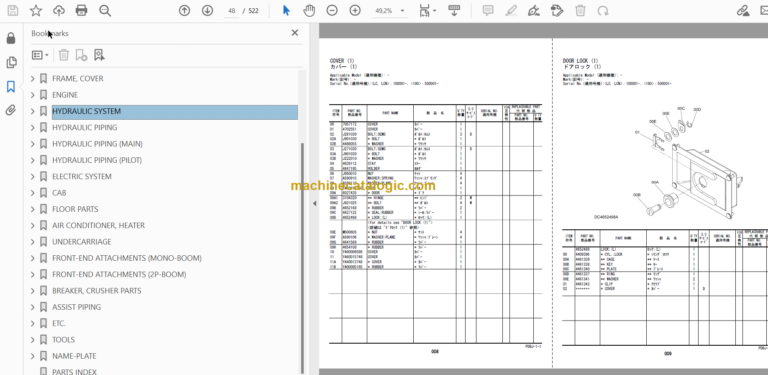The image size is (768, 375).
Task: Delete selected bookmark trash icon
Action: (64, 55)
